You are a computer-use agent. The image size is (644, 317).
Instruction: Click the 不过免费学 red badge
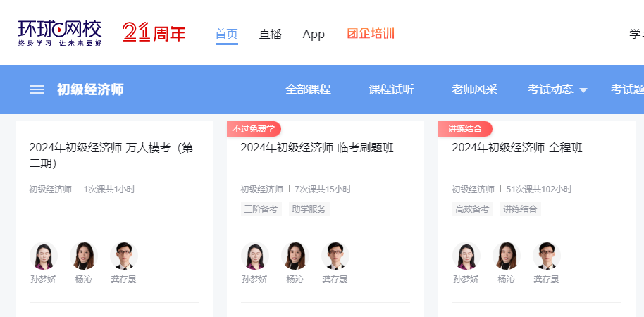[254, 129]
